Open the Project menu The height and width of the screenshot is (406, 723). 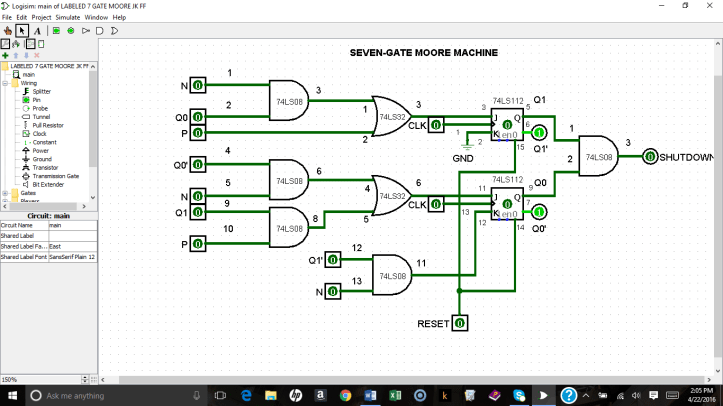(x=41, y=17)
